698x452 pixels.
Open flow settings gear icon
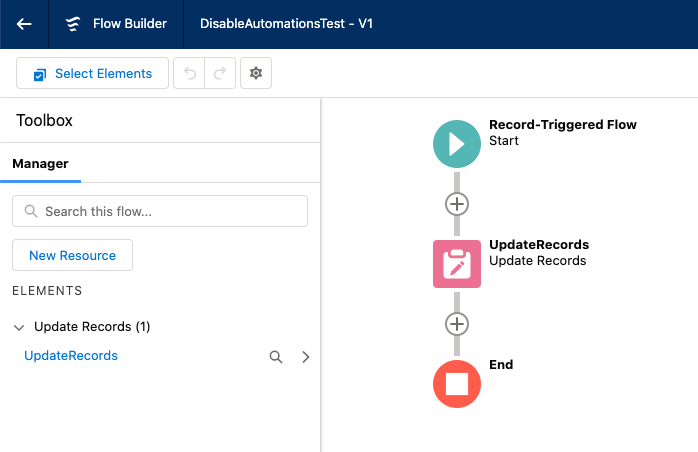(255, 73)
